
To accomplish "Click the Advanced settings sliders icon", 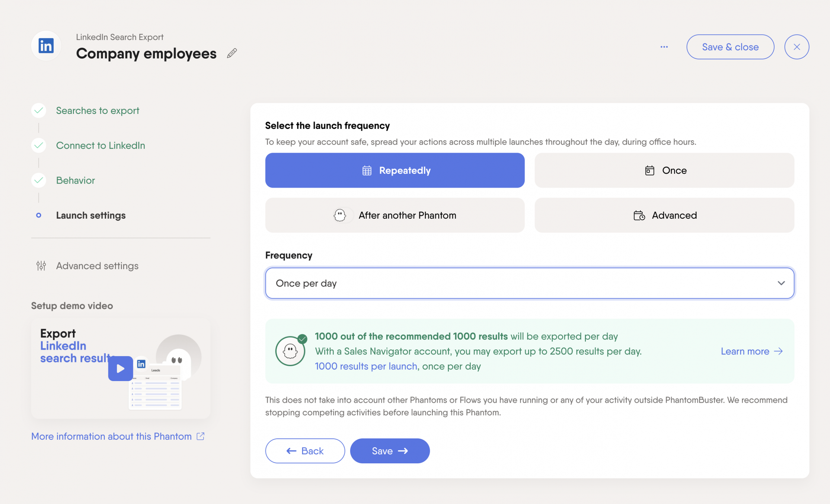I will click(41, 266).
